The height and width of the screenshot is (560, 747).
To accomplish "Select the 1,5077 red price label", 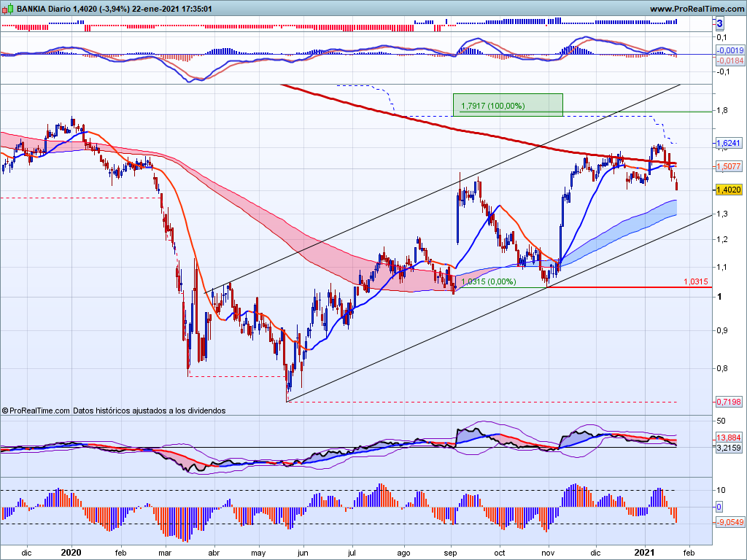I will click(729, 166).
